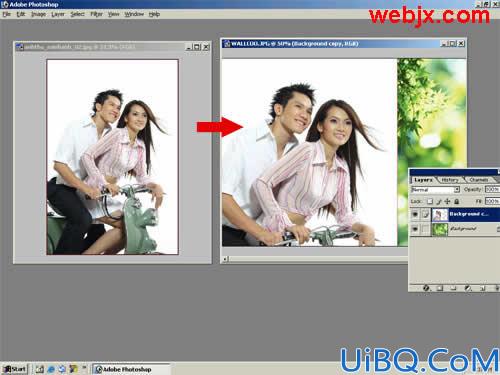Toggle lock transparent pixels checkbox
This screenshot has width=500, height=375.
pos(430,201)
